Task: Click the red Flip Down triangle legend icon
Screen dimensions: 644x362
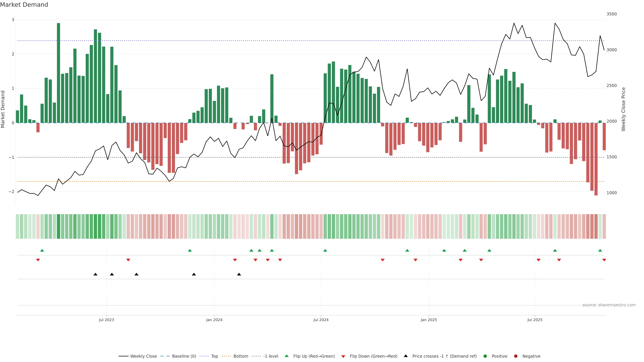Action: click(x=343, y=356)
